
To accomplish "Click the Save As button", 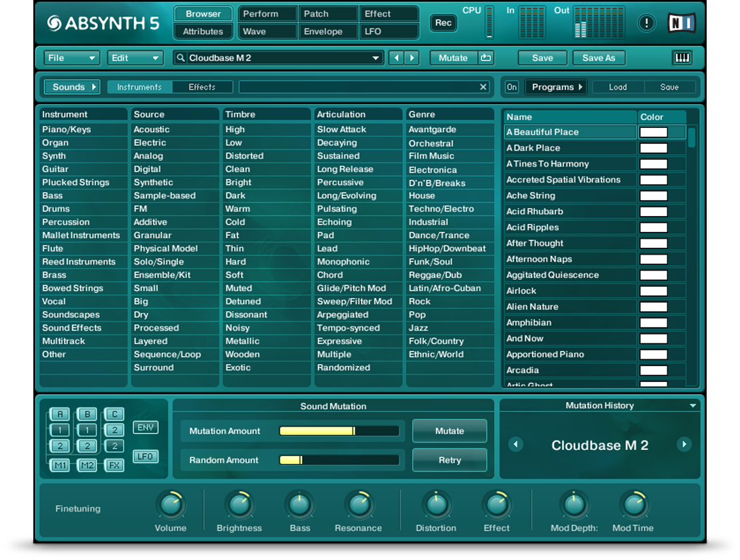I will [598, 58].
